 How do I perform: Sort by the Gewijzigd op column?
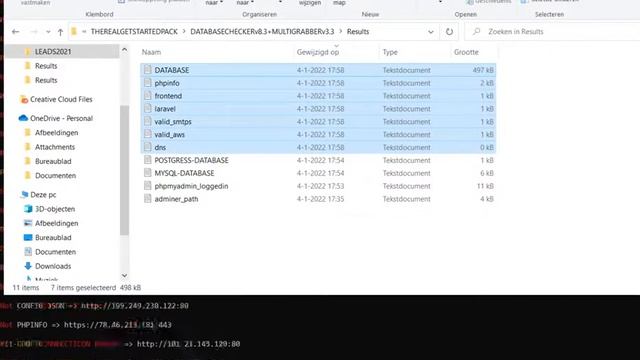(x=318, y=52)
